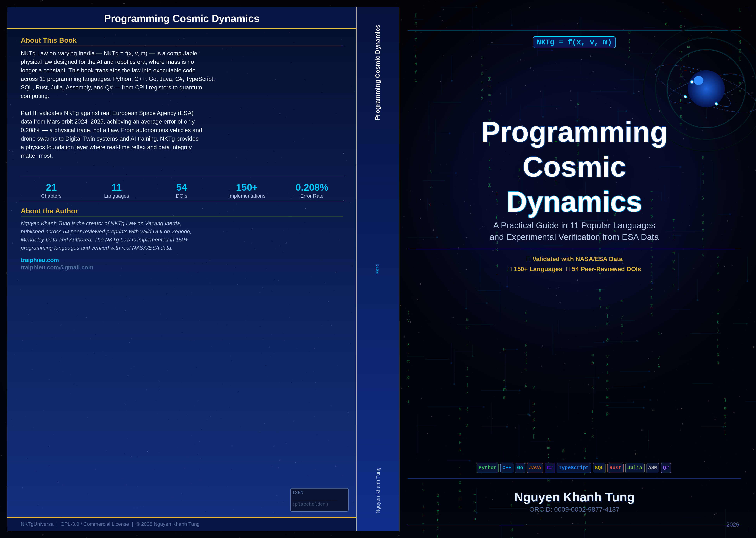Image resolution: width=756 pixels, height=538 pixels.
Task: Click the 0.208% Error Rate statistic
Action: click(312, 190)
